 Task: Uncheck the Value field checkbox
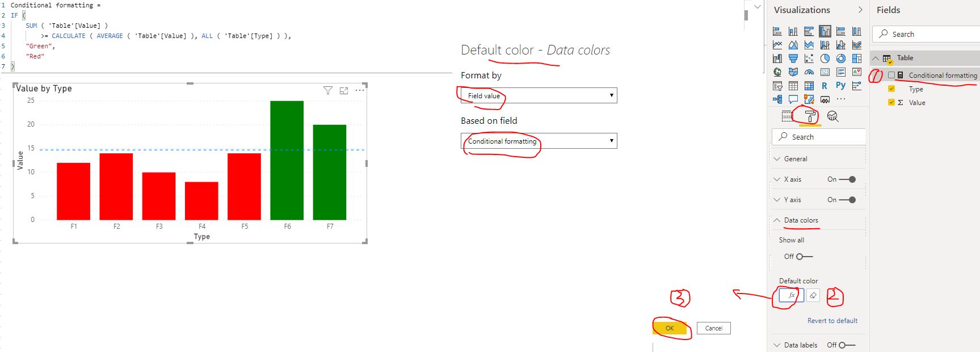pyautogui.click(x=891, y=102)
